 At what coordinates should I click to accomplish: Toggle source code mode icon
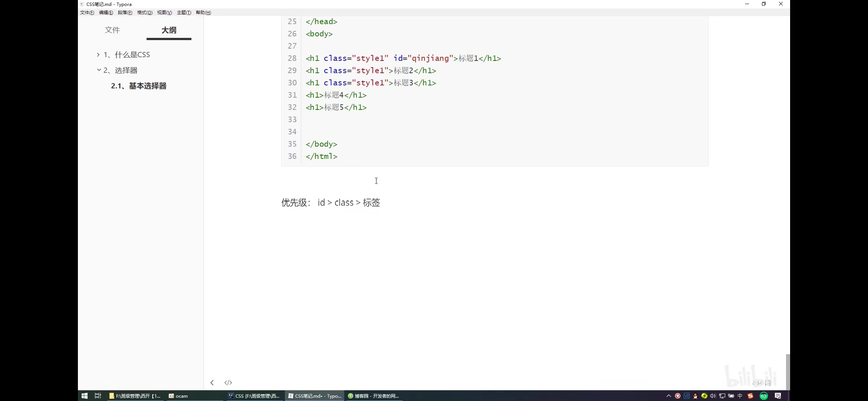(228, 382)
